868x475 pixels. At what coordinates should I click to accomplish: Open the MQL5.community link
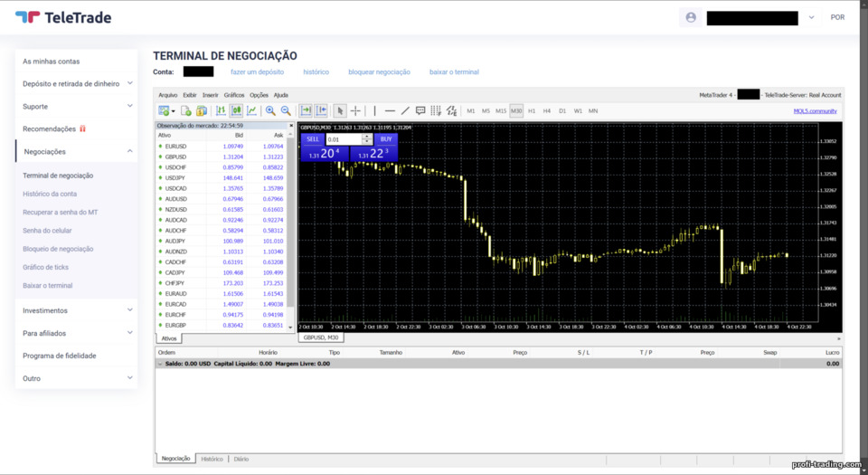(815, 110)
